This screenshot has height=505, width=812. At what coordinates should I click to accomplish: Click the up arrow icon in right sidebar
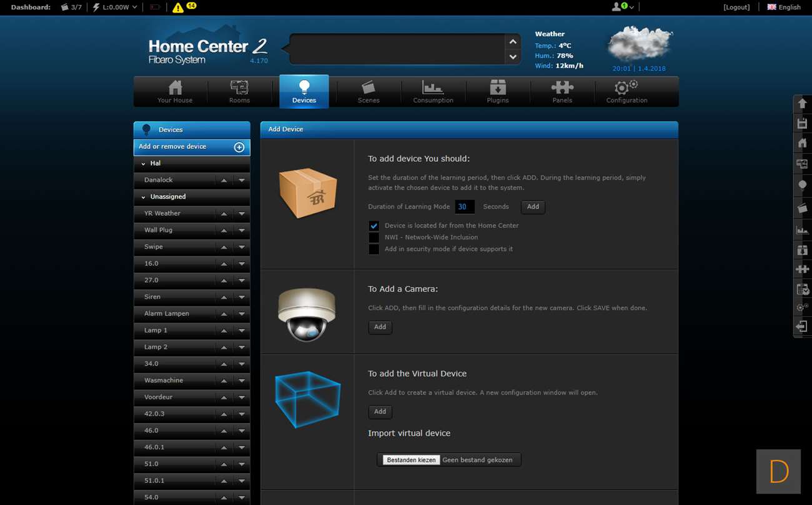pyautogui.click(x=802, y=103)
